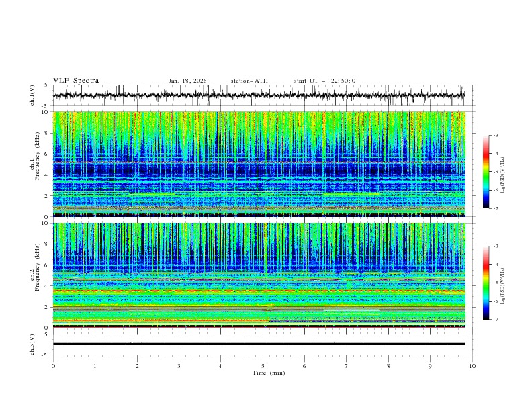The width and height of the screenshot is (532, 411).
Task: Click the log(PSD) label beside ch.2 colorbar
Action: pyautogui.click(x=502, y=286)
